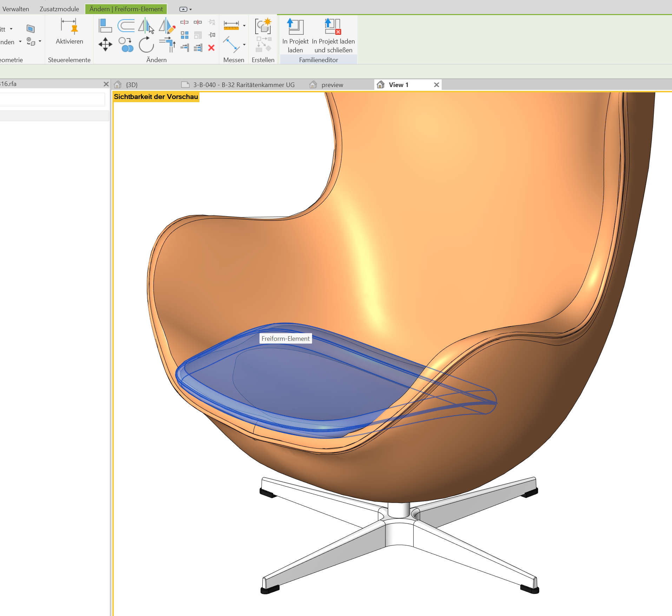Click the Erstellen panel title
This screenshot has width=672, height=616.
point(263,60)
